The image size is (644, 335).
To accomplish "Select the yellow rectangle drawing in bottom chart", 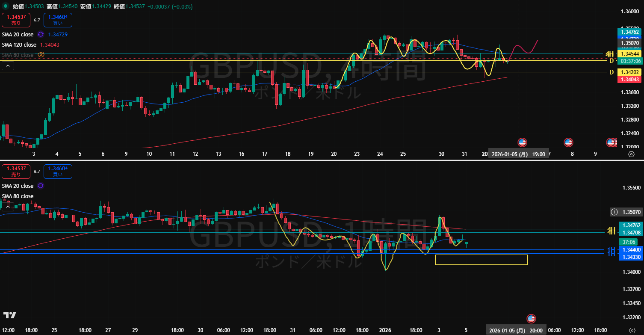I will tap(481, 255).
